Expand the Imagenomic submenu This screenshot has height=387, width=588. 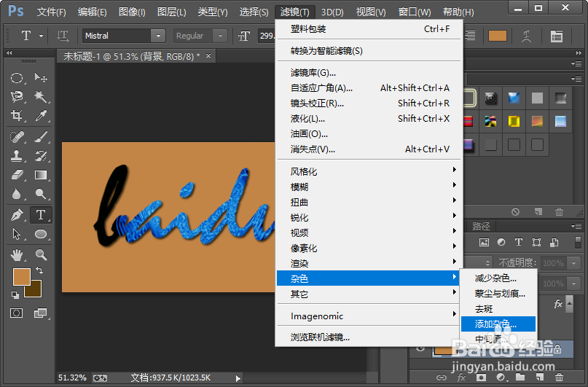click(369, 316)
